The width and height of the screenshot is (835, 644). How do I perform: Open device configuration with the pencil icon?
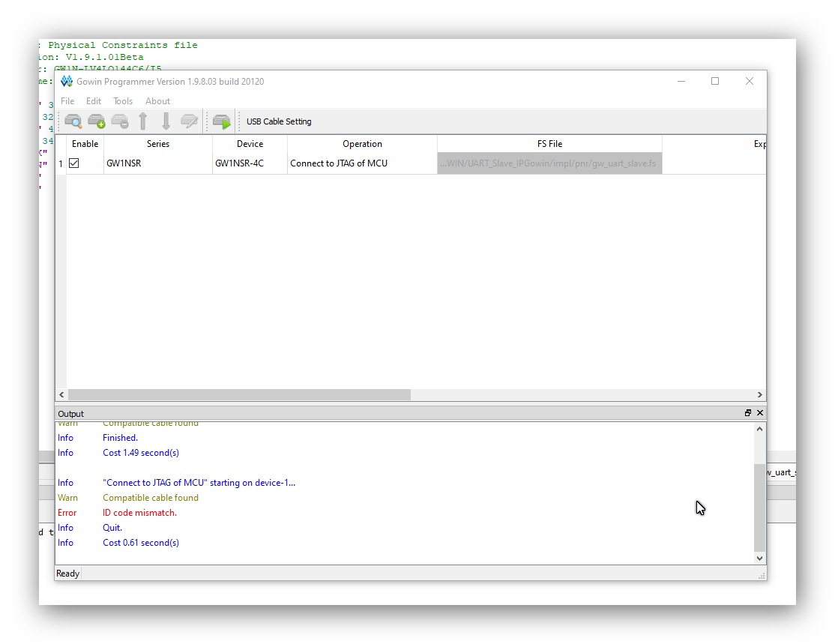coord(189,121)
